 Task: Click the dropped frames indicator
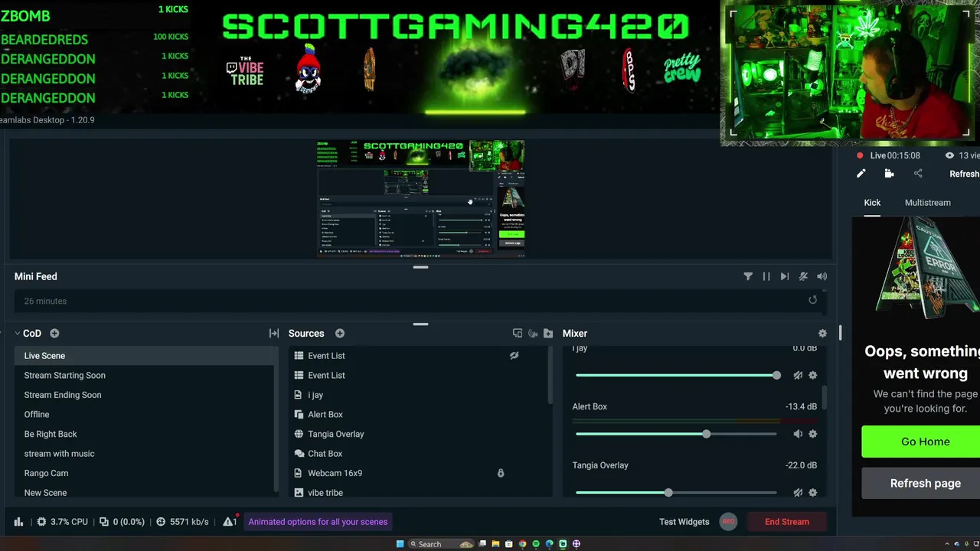(x=122, y=522)
